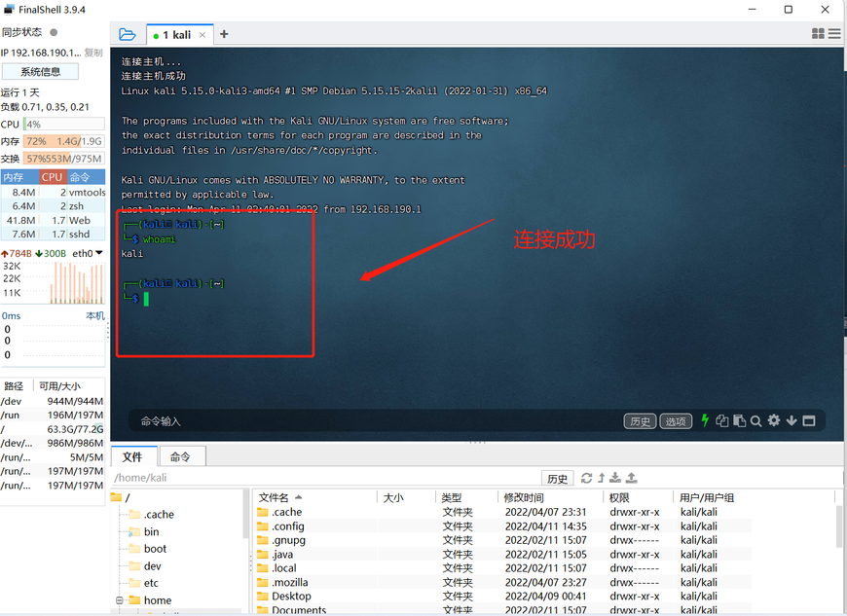Click 历史 button in the command bar
Screen dimensions: 847x616
(640, 421)
